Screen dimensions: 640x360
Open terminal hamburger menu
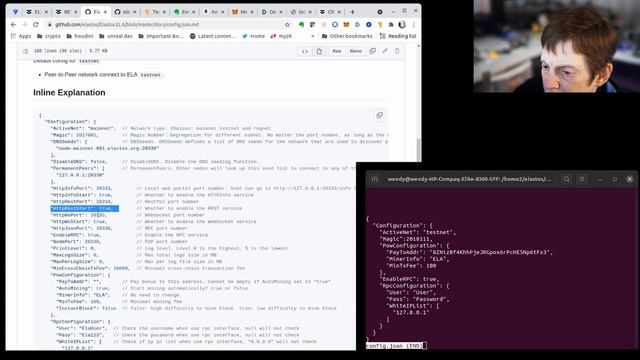pos(582,179)
